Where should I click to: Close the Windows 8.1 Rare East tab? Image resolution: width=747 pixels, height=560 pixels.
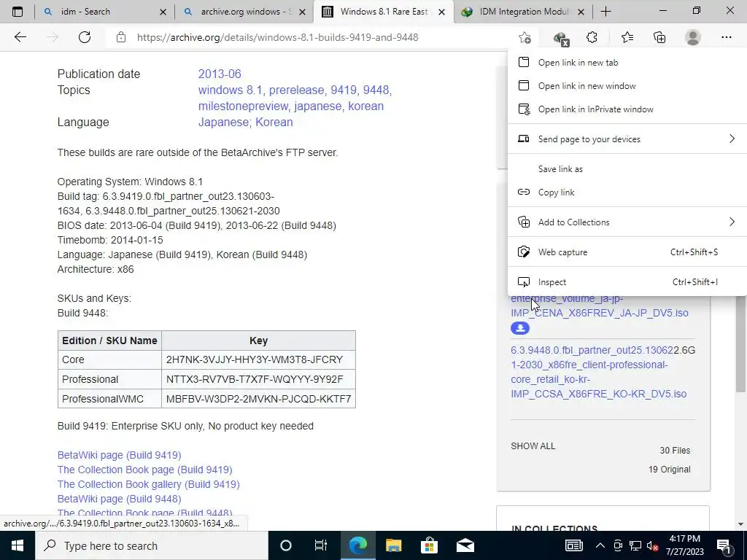click(x=441, y=12)
